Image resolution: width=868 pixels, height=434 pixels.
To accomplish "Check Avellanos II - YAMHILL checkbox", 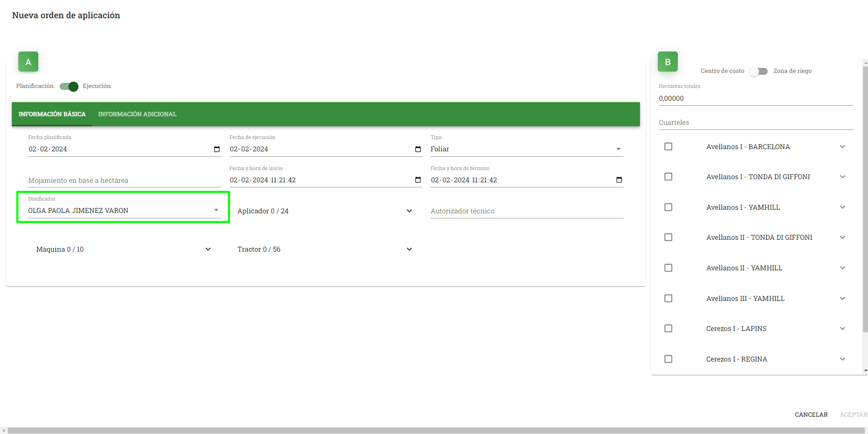I will (668, 268).
